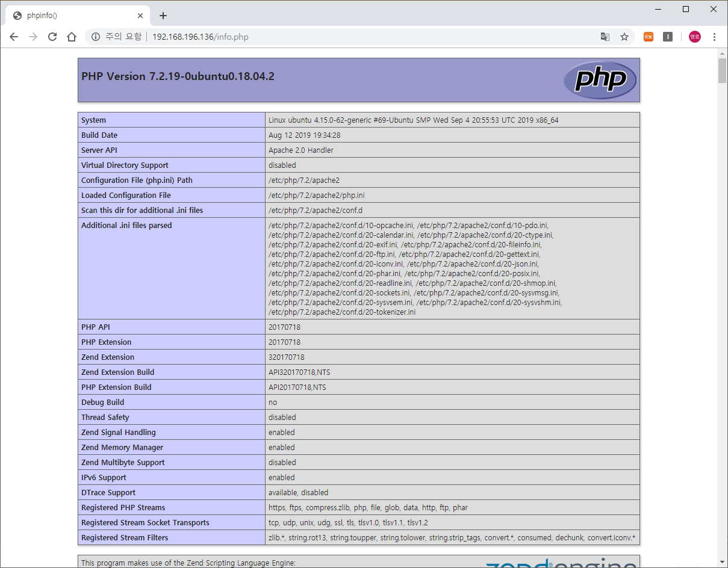
Task: Click the orange extension icon
Action: coord(649,37)
